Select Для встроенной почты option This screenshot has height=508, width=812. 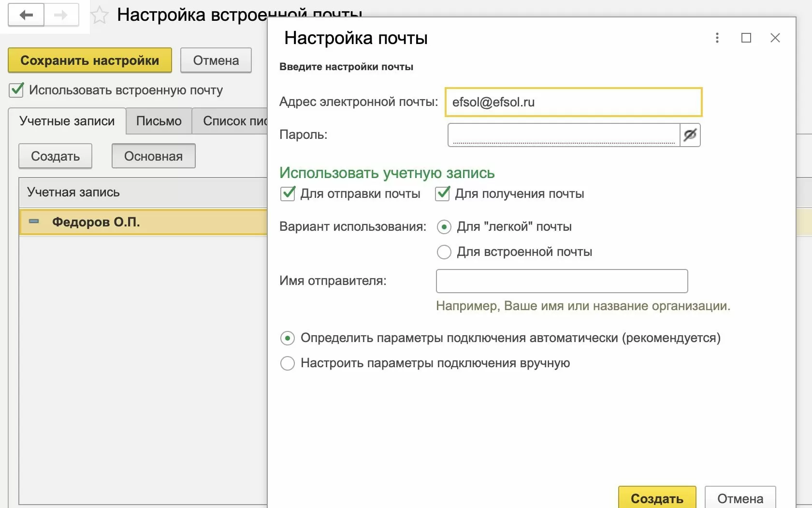(444, 252)
